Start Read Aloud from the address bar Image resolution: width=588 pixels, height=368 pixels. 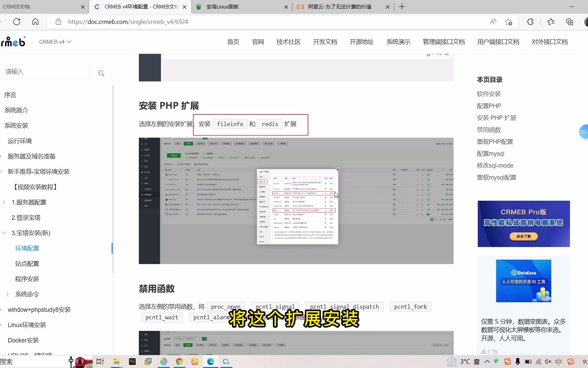(493, 21)
